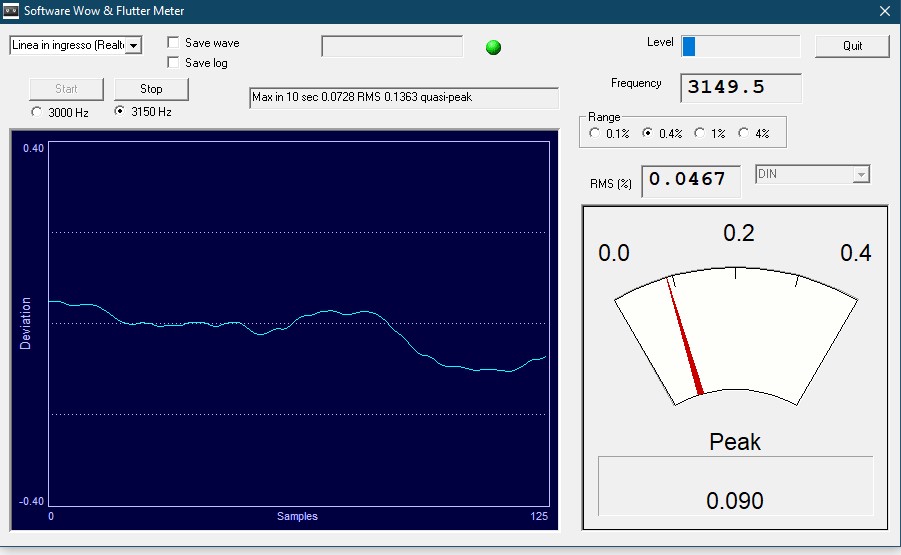Click the green status indicator light
901x555 pixels.
(x=493, y=47)
